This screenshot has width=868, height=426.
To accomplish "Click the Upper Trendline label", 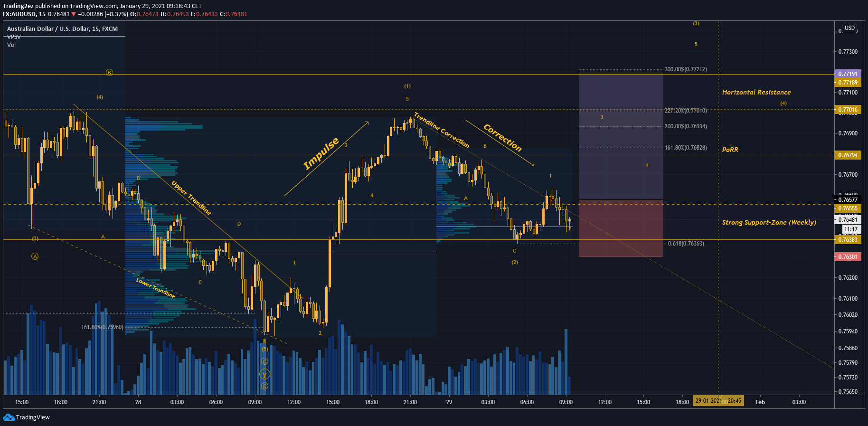I will tap(191, 198).
